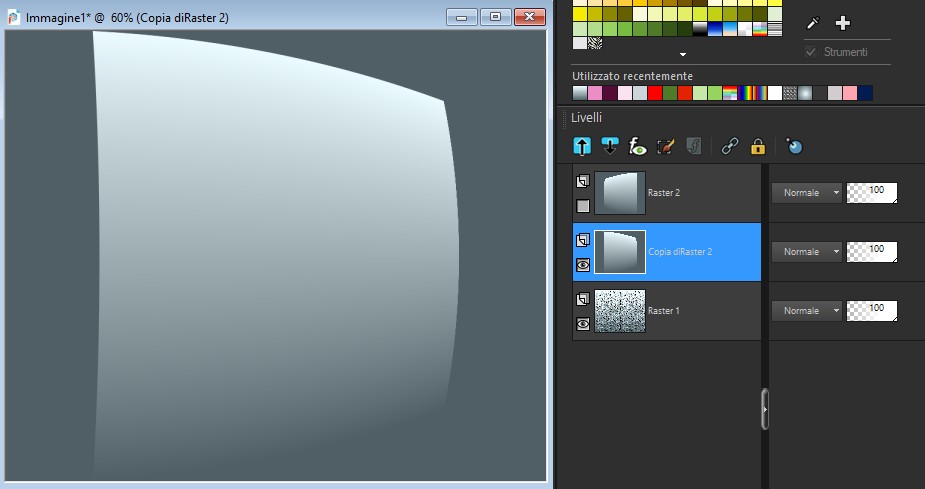925x489 pixels.
Task: Click the raster layer type icon of Raster 1
Action: pyautogui.click(x=583, y=299)
